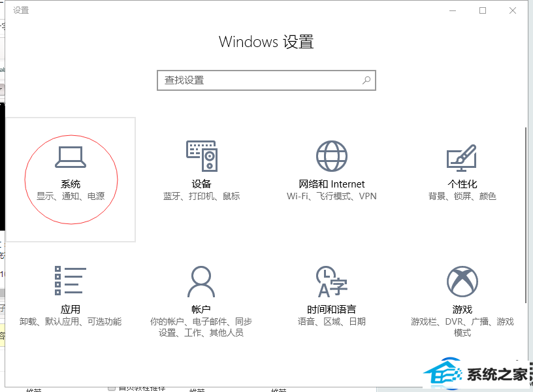Image resolution: width=533 pixels, height=392 pixels.
Task: Close the 设置 window
Action: 513,10
